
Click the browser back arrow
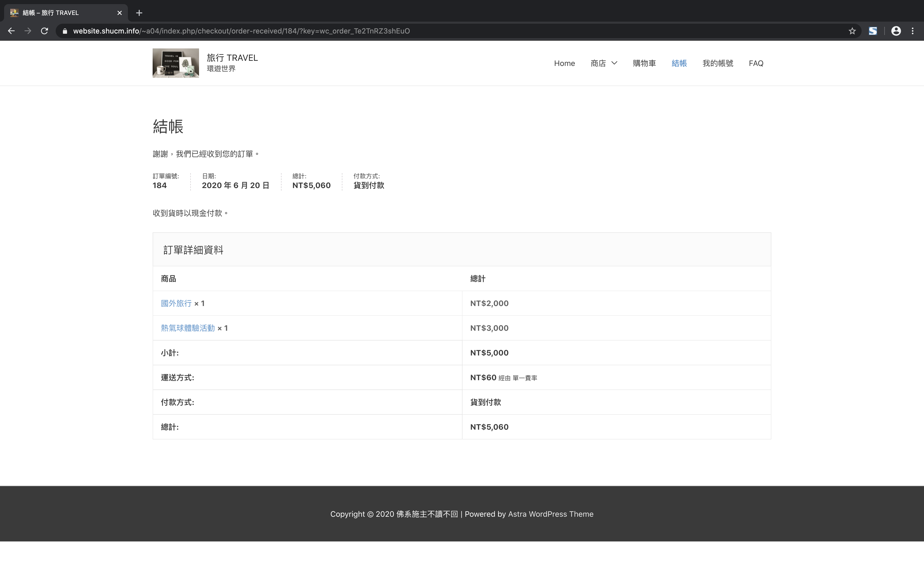(11, 31)
